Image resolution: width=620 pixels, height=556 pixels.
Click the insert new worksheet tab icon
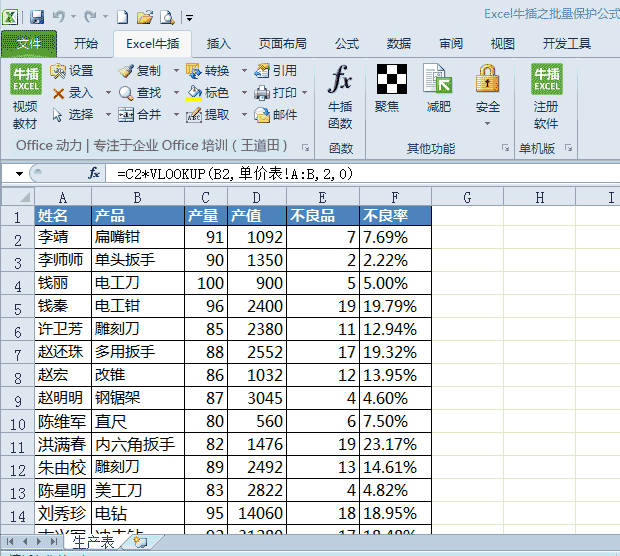(140, 542)
